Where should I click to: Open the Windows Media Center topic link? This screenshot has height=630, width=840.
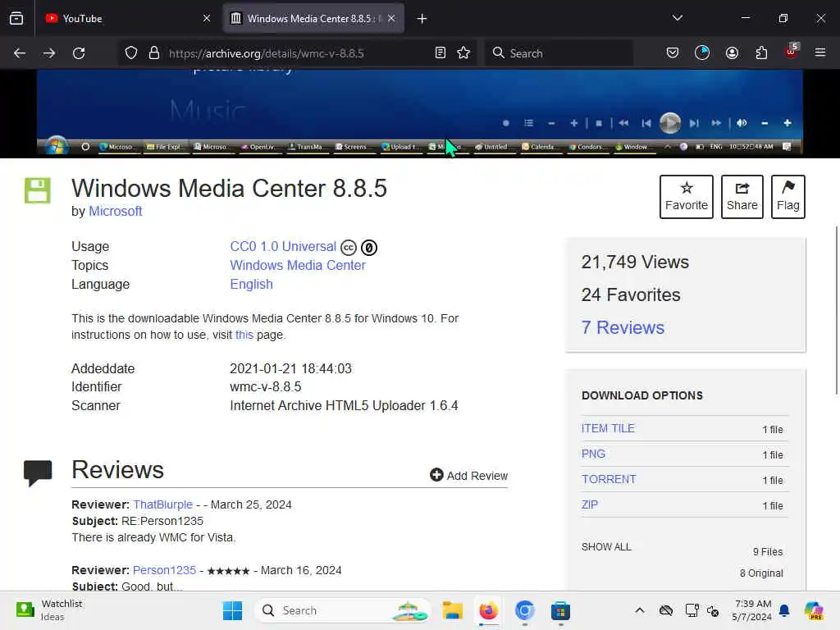click(298, 265)
